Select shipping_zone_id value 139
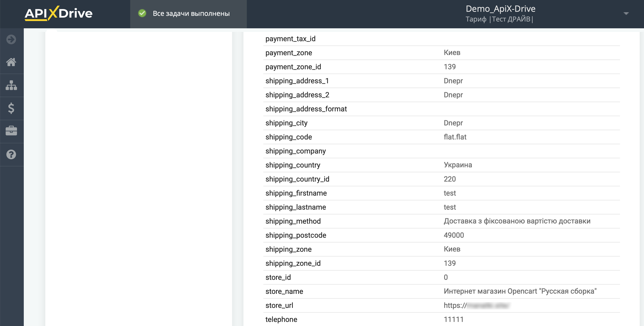 tap(449, 263)
